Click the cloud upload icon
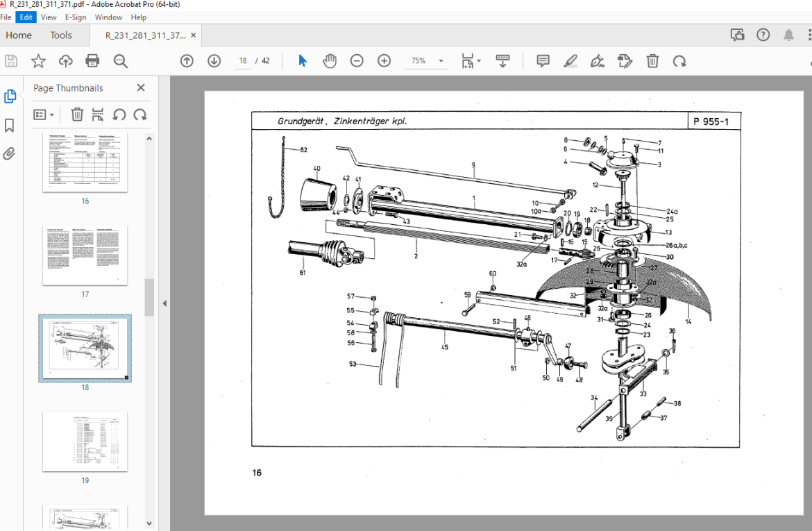Image resolution: width=812 pixels, height=531 pixels. coord(65,61)
